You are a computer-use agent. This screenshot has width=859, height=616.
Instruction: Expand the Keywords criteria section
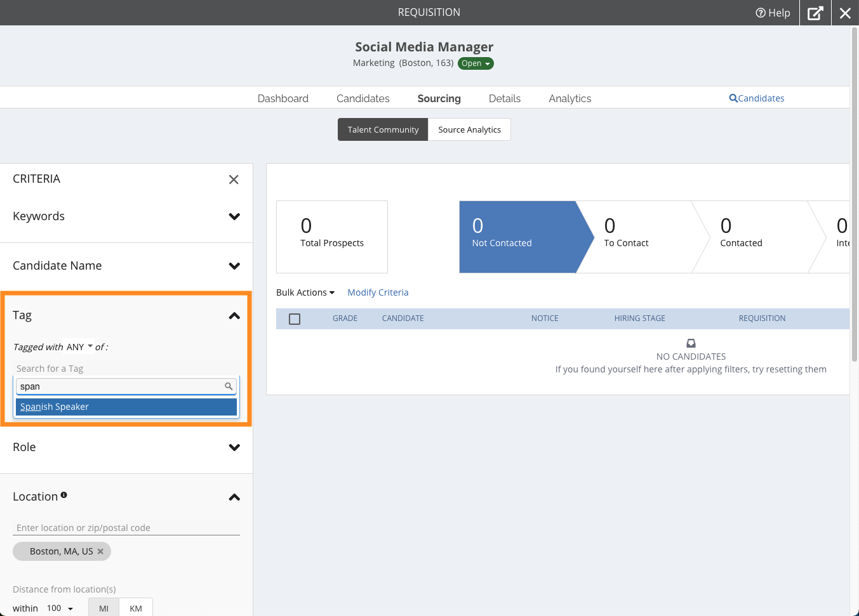coord(234,216)
